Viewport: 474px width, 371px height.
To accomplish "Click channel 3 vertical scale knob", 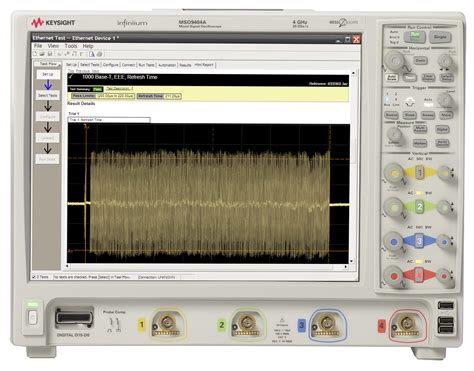I will point(394,242).
